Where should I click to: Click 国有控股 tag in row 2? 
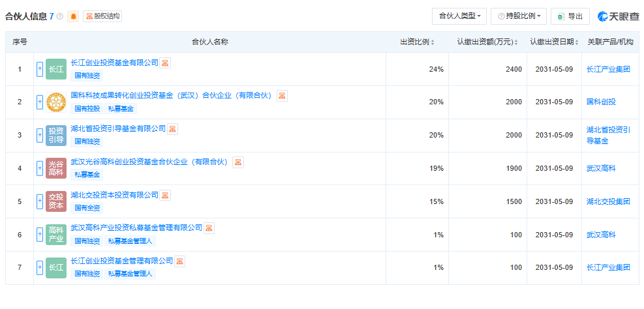pos(87,109)
